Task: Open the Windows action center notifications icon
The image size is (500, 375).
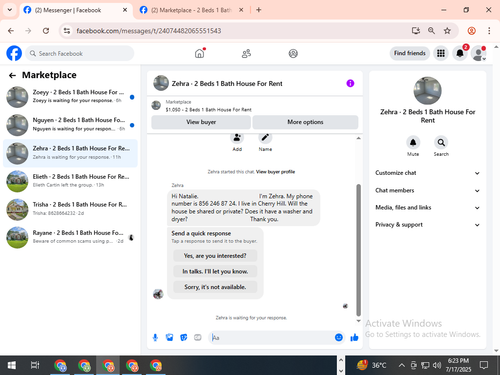Action: pyautogui.click(x=484, y=365)
